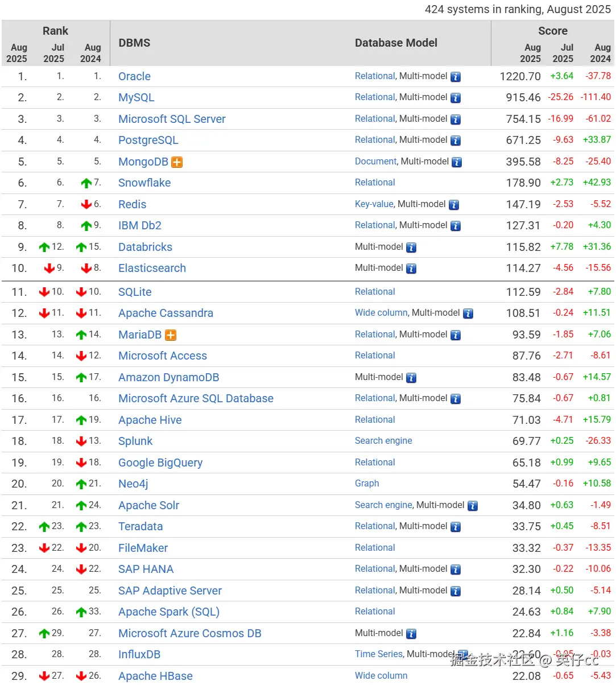The image size is (616, 685).
Task: Click the Database Model column header
Action: [x=396, y=43]
